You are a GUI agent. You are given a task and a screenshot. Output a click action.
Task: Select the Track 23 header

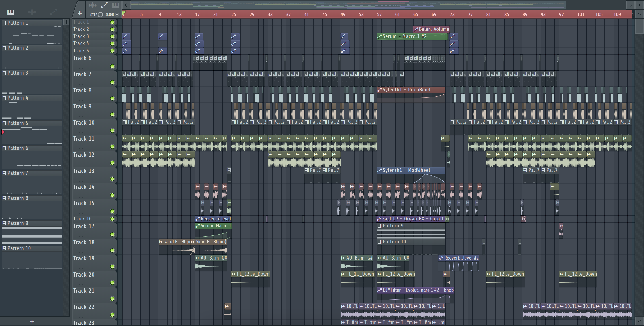click(95, 322)
